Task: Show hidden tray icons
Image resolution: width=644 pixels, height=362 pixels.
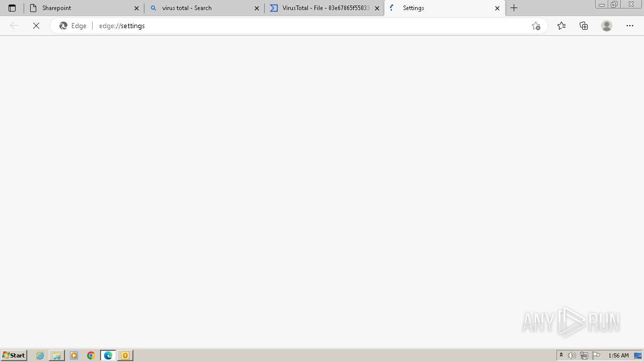Action: tap(561, 355)
